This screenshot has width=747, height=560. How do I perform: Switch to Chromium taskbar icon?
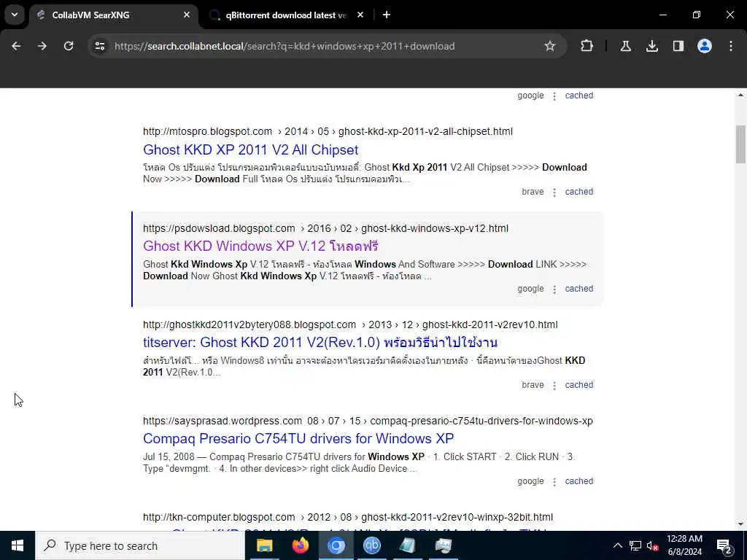coord(336,545)
